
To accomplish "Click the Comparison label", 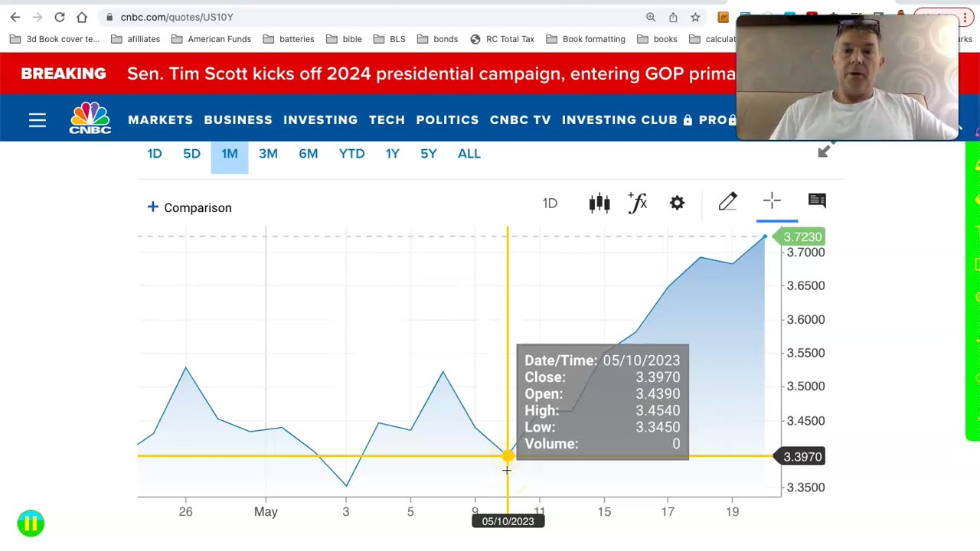I will (198, 207).
